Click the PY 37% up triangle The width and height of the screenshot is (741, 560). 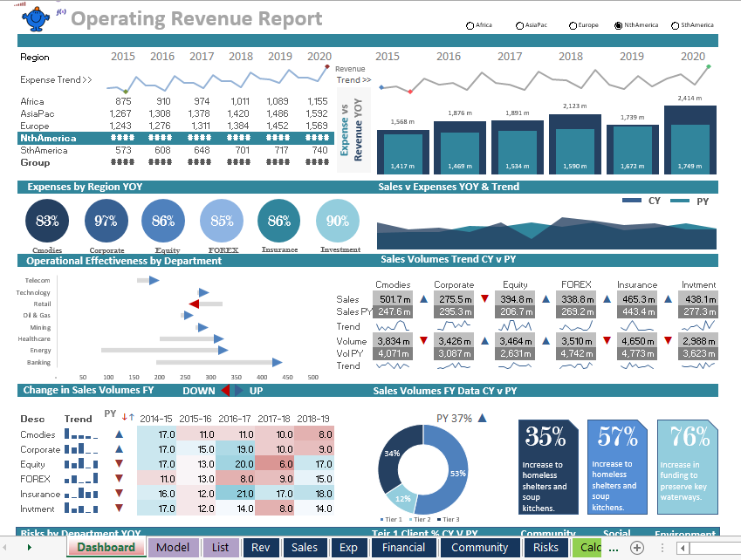[x=482, y=418]
